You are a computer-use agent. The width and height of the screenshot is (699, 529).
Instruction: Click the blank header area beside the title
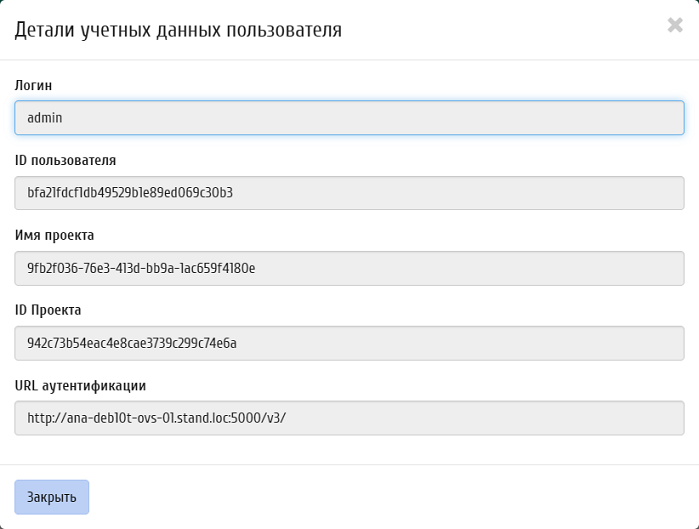500,31
